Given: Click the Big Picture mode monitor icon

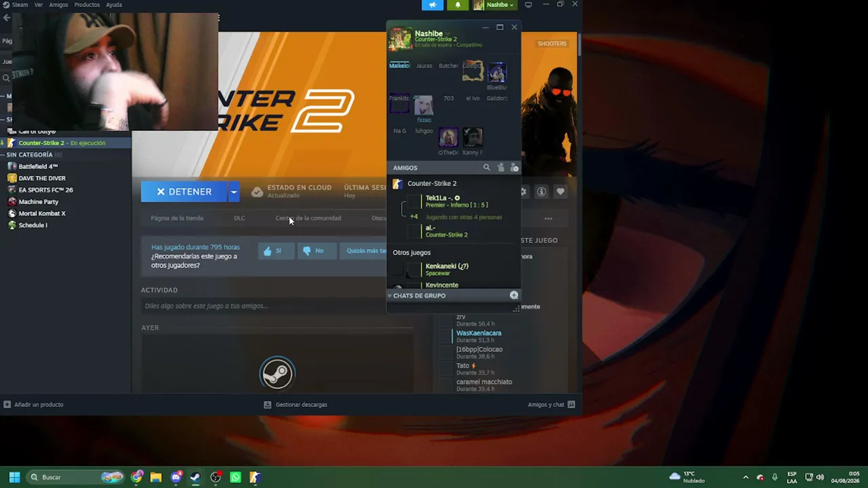Looking at the screenshot, I should tap(528, 5).
